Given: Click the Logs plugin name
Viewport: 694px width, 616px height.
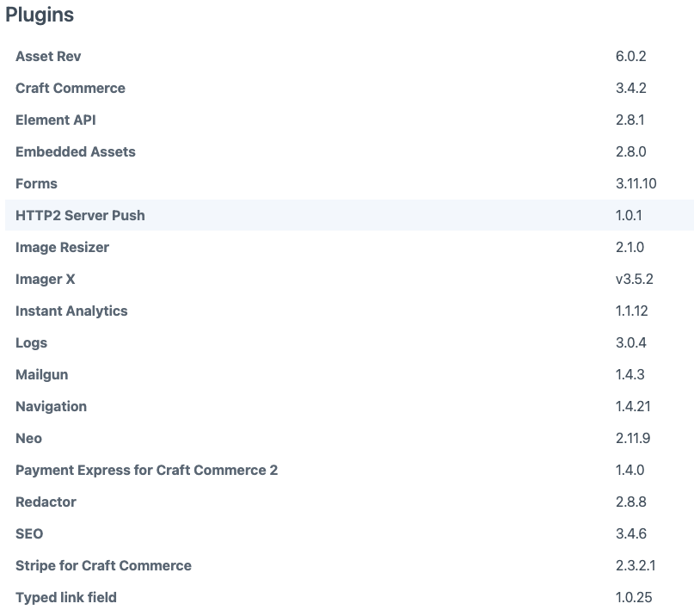Looking at the screenshot, I should pos(31,342).
